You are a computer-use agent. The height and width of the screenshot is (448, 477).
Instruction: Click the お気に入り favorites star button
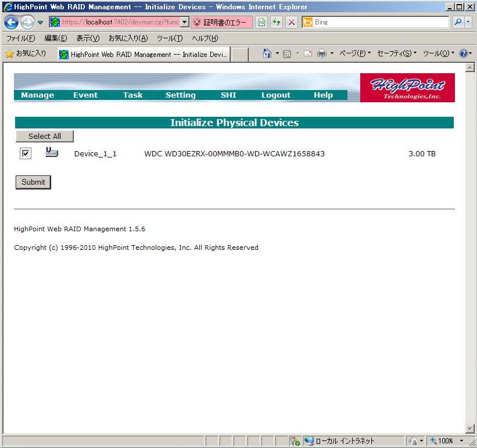pos(26,54)
